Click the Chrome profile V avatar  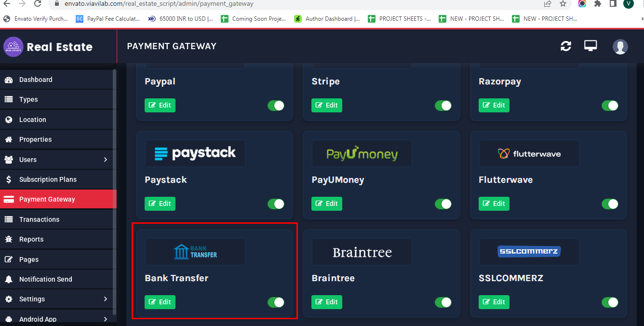pyautogui.click(x=628, y=4)
